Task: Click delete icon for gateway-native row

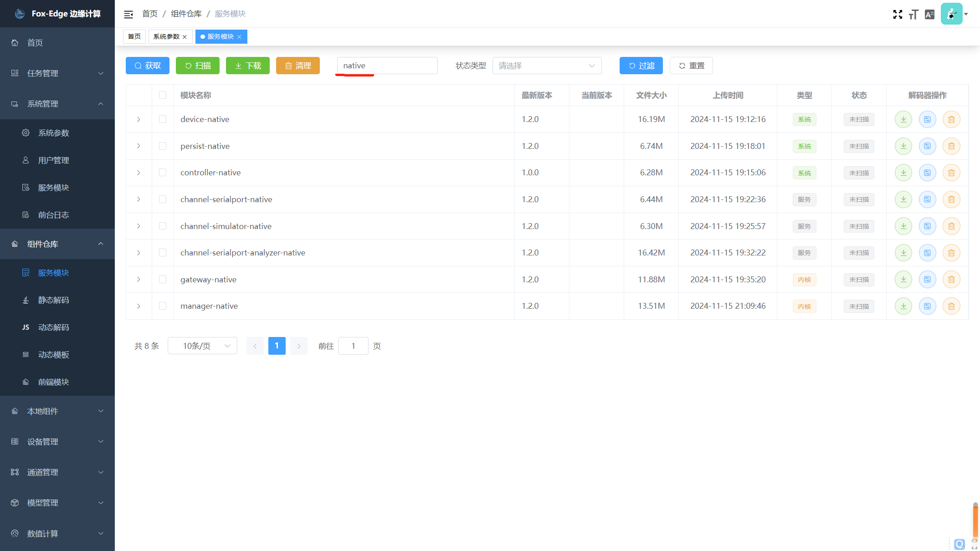Action: [951, 280]
